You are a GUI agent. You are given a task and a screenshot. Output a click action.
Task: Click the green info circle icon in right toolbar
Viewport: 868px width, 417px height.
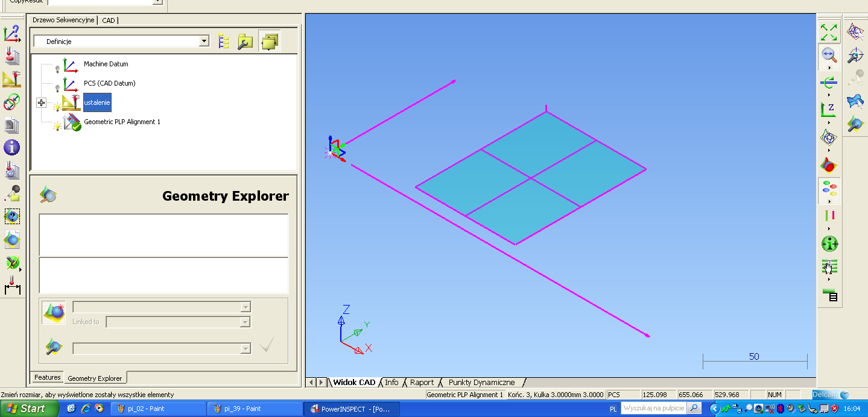pyautogui.click(x=829, y=244)
